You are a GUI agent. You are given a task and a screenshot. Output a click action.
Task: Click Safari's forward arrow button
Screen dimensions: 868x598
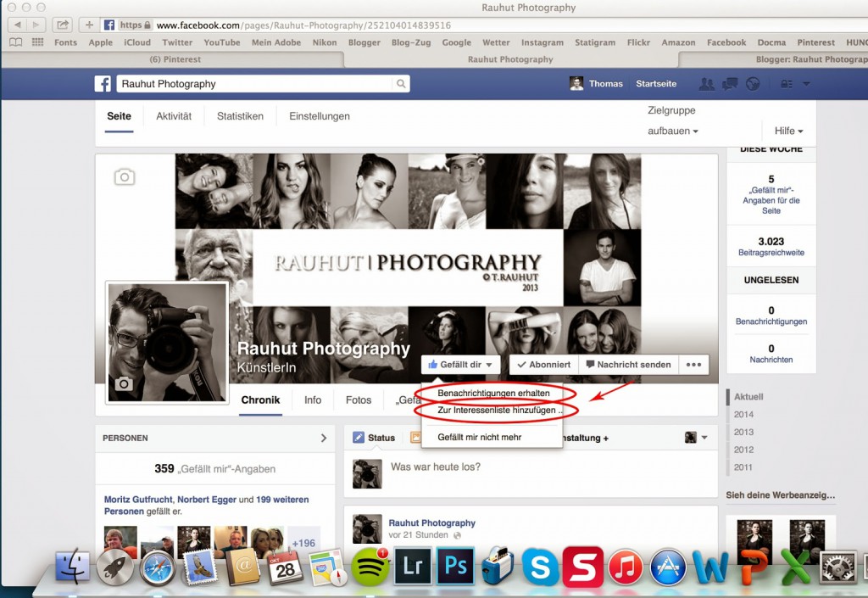pyautogui.click(x=36, y=25)
